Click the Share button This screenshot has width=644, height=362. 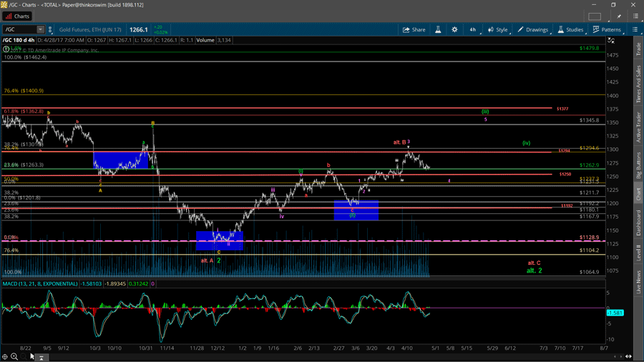[x=414, y=30]
